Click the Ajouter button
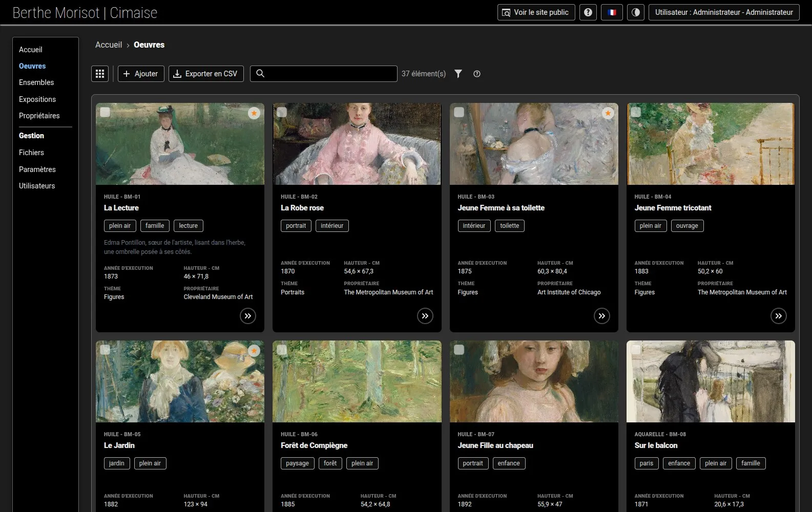This screenshot has width=812, height=512. 141,74
